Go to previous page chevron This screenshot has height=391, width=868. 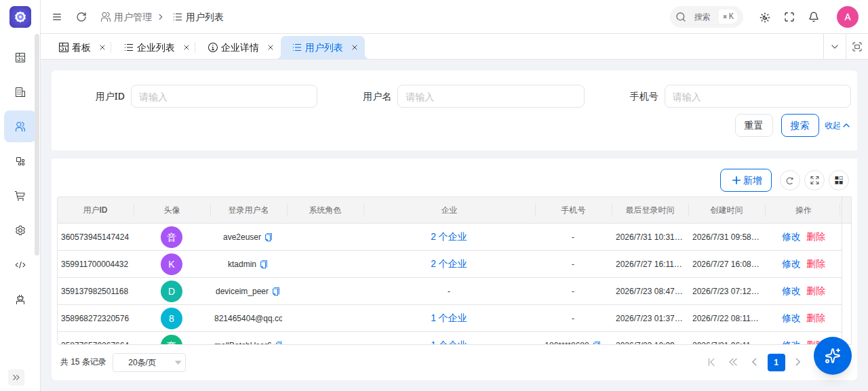(x=754, y=363)
